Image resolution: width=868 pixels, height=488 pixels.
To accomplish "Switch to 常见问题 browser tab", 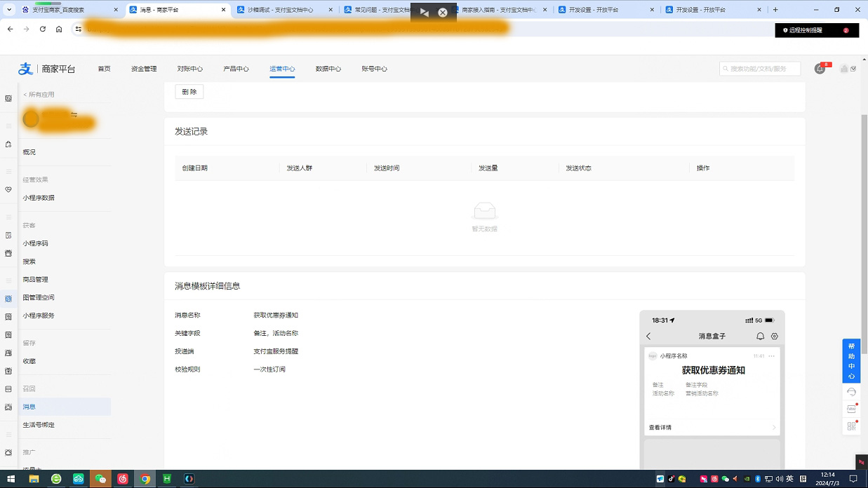I will click(378, 10).
